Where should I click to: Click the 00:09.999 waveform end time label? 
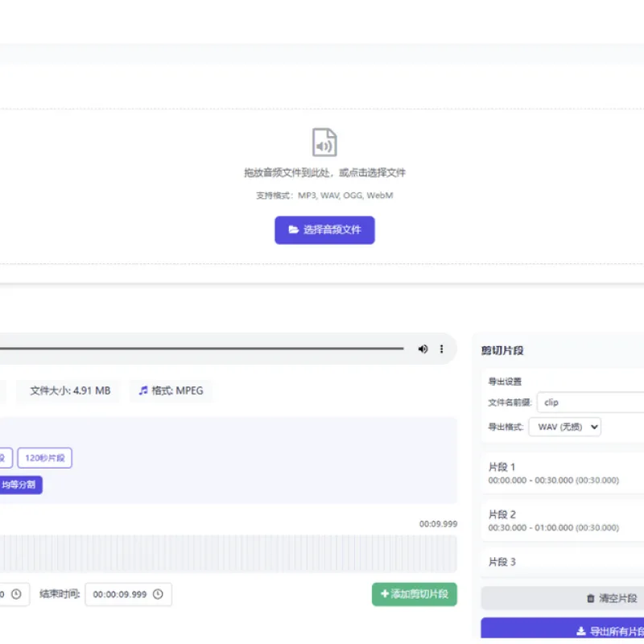(438, 524)
